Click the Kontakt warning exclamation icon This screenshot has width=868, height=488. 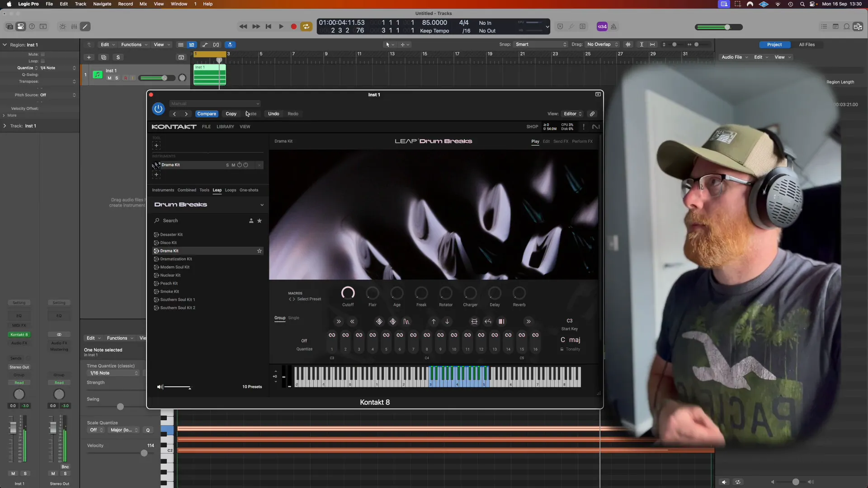pyautogui.click(x=584, y=127)
